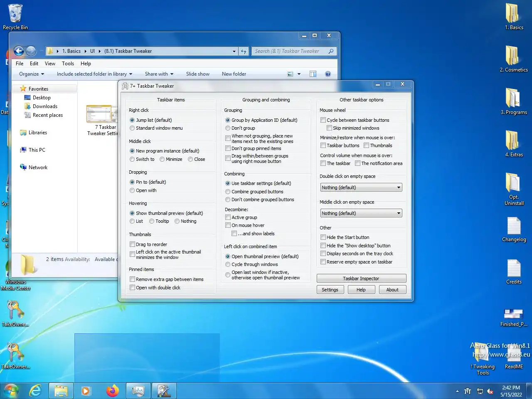
Task: Open the '! Tweaking Tools' desktop icon
Action: (483, 360)
